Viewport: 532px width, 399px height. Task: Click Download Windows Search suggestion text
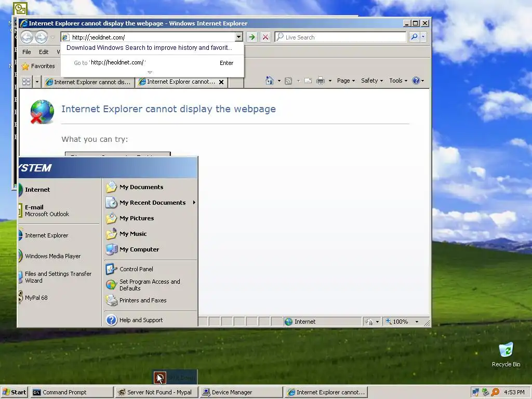(149, 47)
